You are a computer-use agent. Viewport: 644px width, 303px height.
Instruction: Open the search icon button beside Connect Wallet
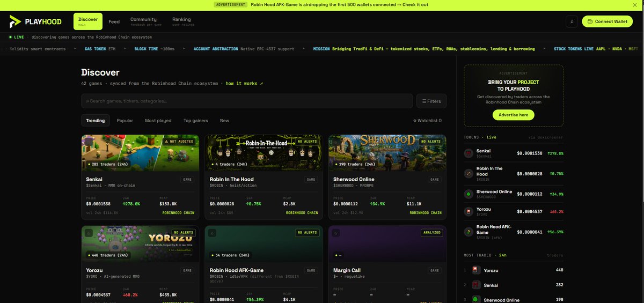pyautogui.click(x=572, y=21)
